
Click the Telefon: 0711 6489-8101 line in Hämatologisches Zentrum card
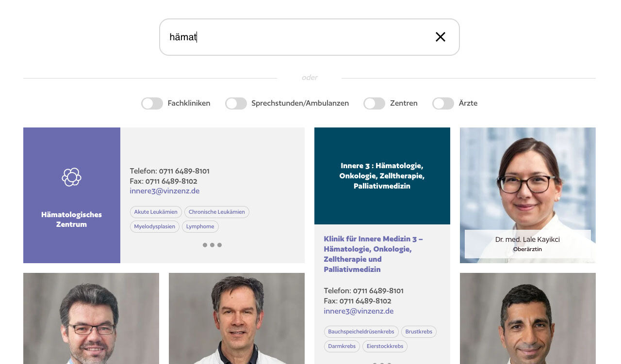click(169, 171)
